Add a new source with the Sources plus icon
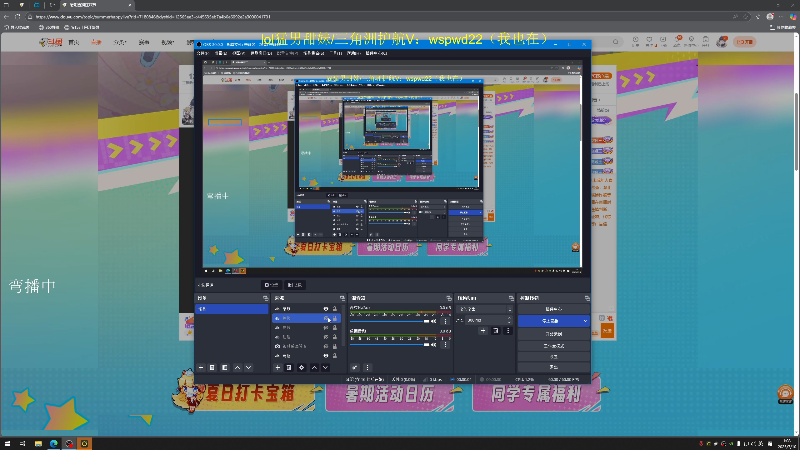800x450 pixels. [x=278, y=367]
